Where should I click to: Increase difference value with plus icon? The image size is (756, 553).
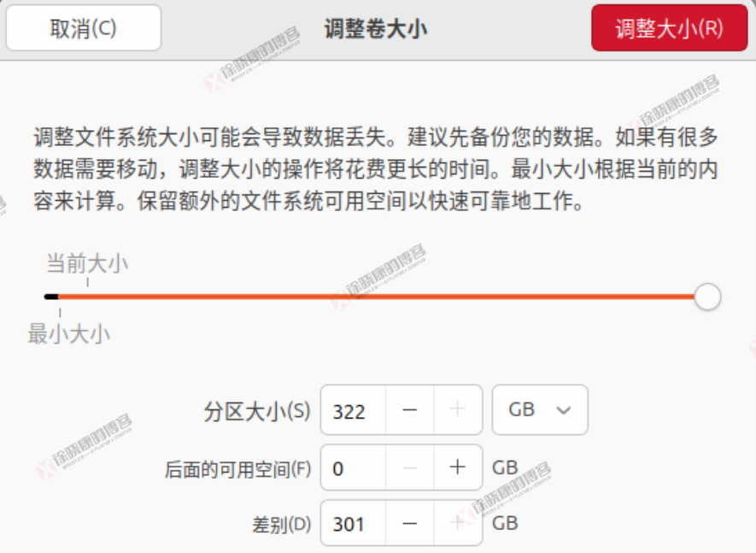458,523
